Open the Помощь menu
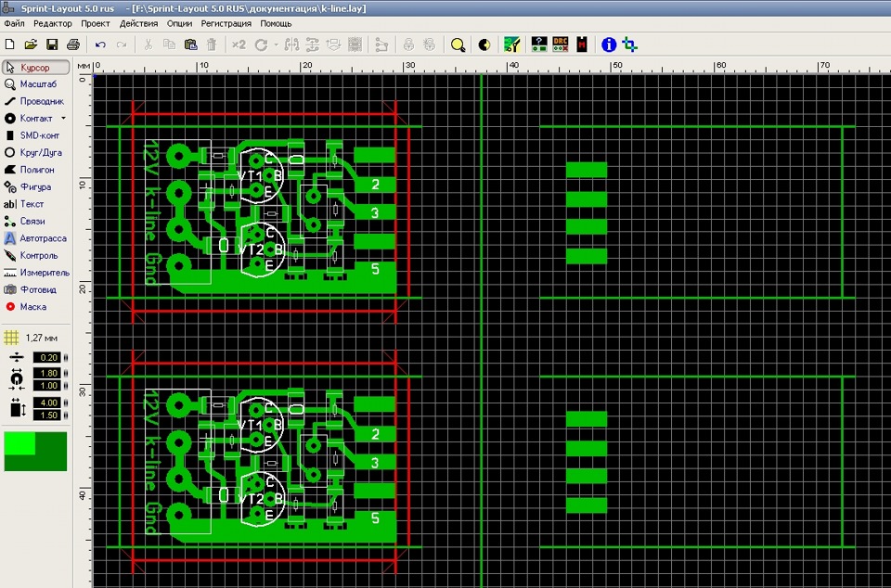 coord(276,24)
